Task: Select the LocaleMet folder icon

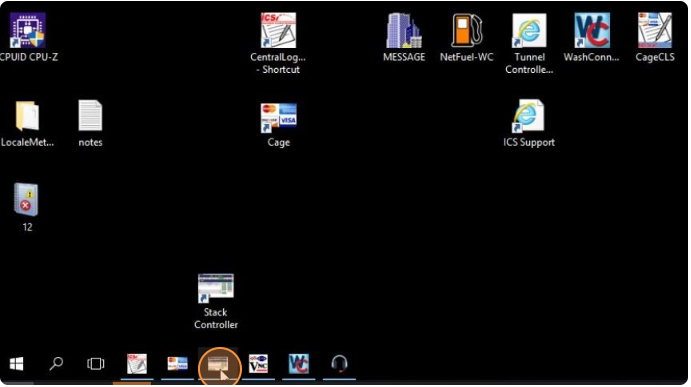Action: [27, 115]
